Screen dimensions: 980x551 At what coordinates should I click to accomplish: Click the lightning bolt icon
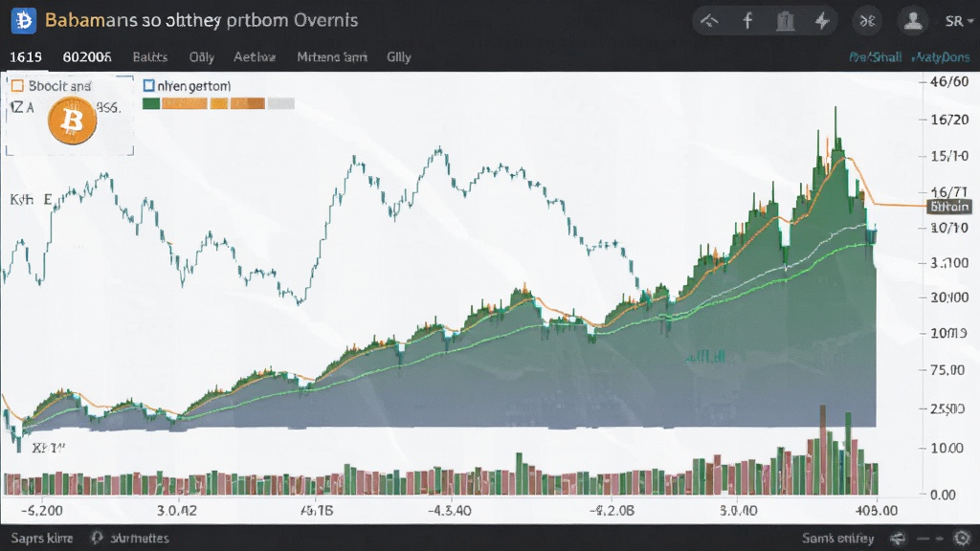click(x=822, y=21)
